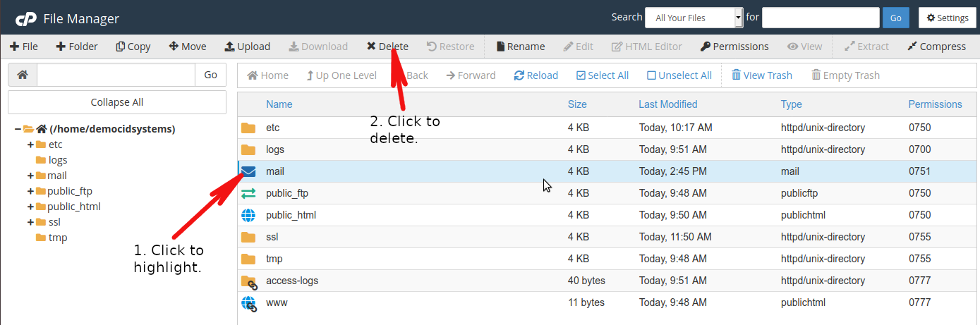Screen dimensions: 980x325
Task: Click the mail envelope icon in list
Action: point(248,171)
